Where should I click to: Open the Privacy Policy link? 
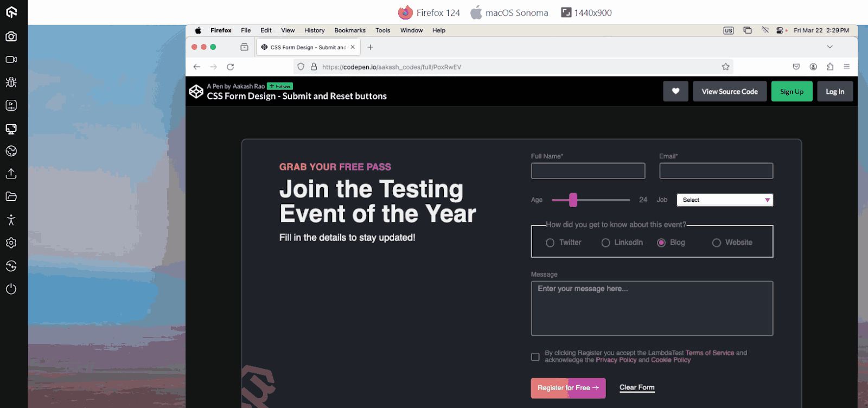[616, 360]
